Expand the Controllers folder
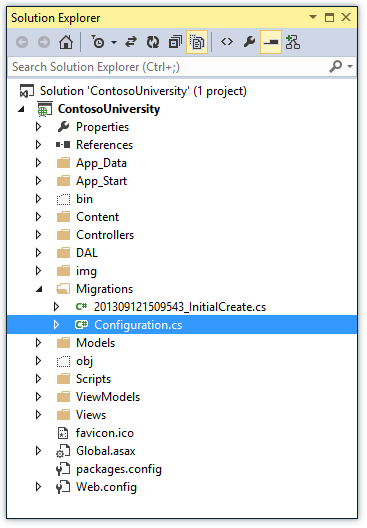Screen dimensions: 367x528 click(38, 235)
